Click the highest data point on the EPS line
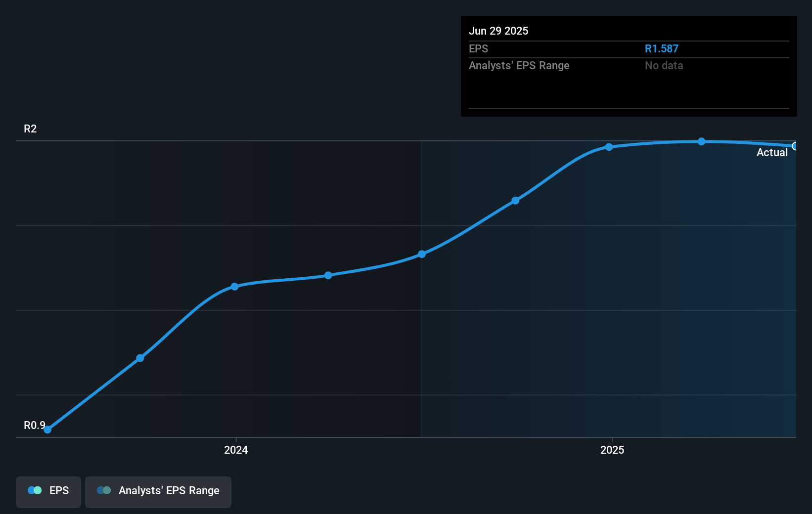This screenshot has height=514, width=812. coord(702,142)
